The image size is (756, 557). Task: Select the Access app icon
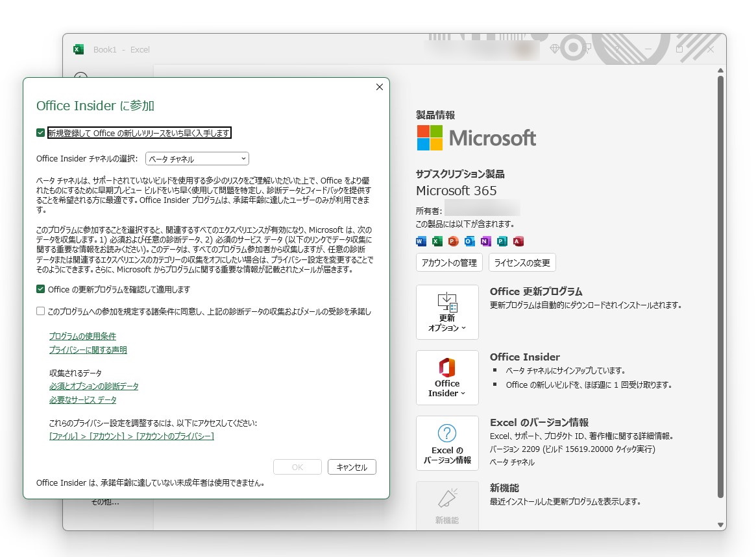(518, 241)
